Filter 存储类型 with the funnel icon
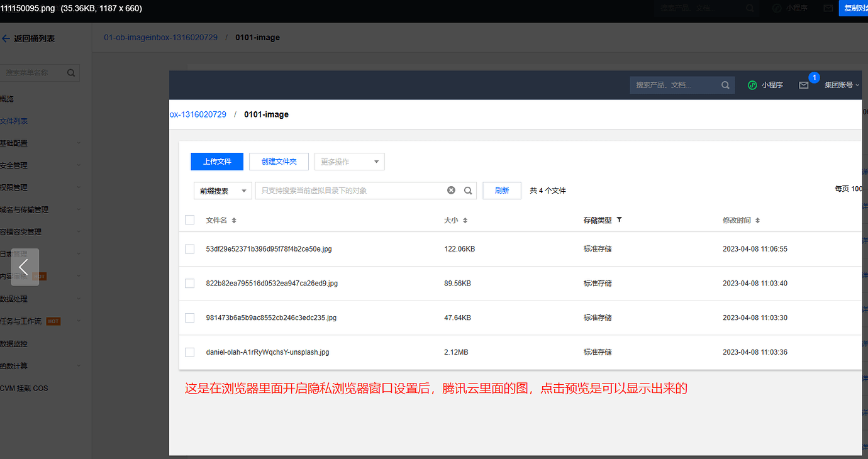The width and height of the screenshot is (868, 459). click(619, 220)
